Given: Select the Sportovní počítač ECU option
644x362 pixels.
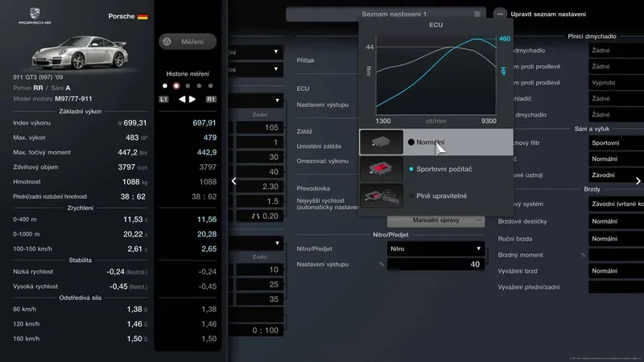Looking at the screenshot, I should 436,169.
